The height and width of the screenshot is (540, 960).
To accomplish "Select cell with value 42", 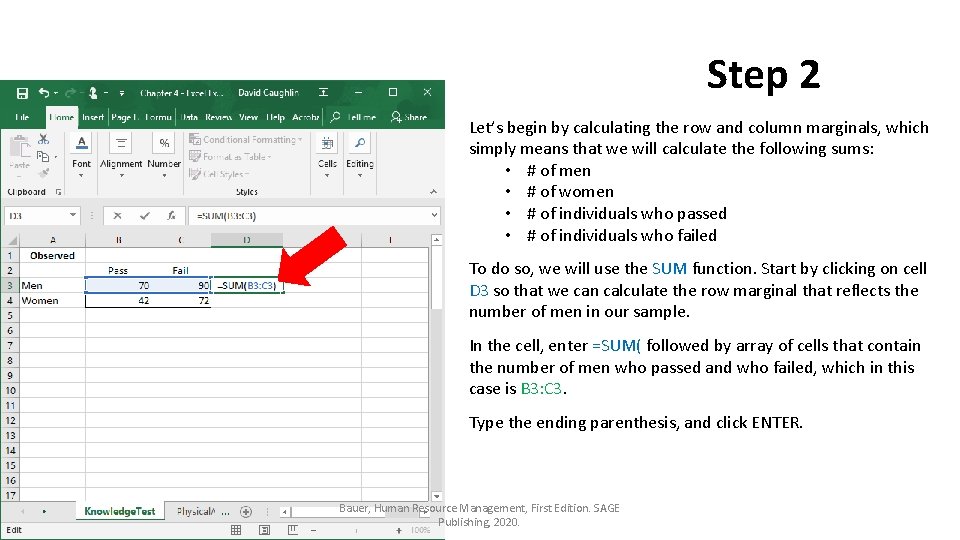I will 118,301.
